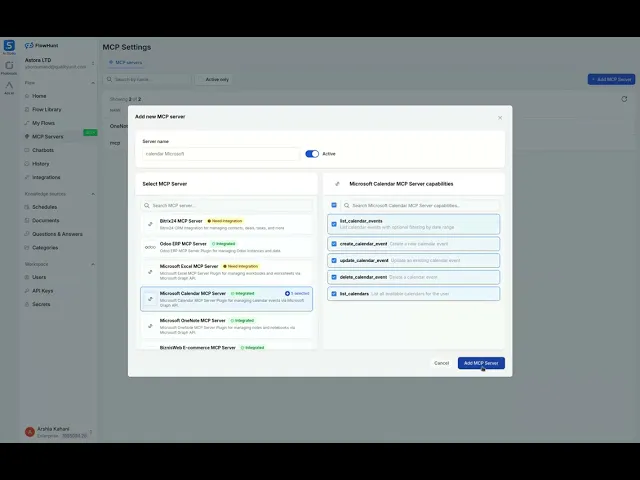Click the Microsoft Excel MCP Server icon
This screenshot has width=640, height=480.
pyautogui.click(x=150, y=272)
